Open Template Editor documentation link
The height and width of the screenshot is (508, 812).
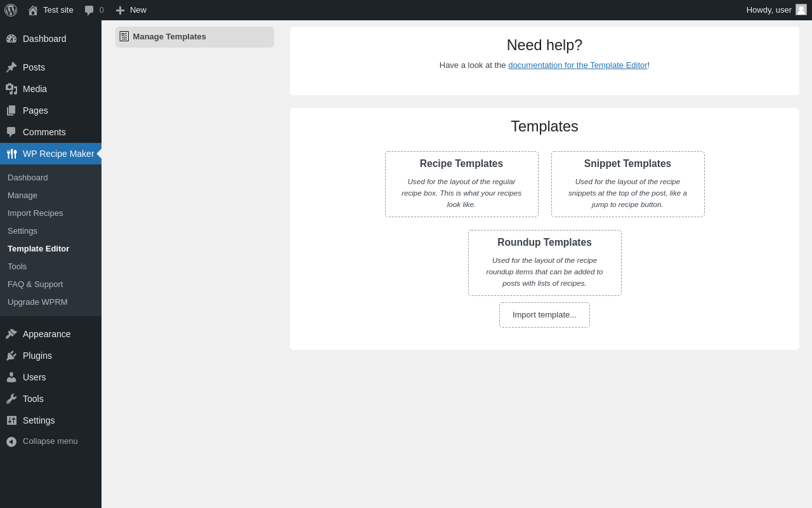click(578, 65)
